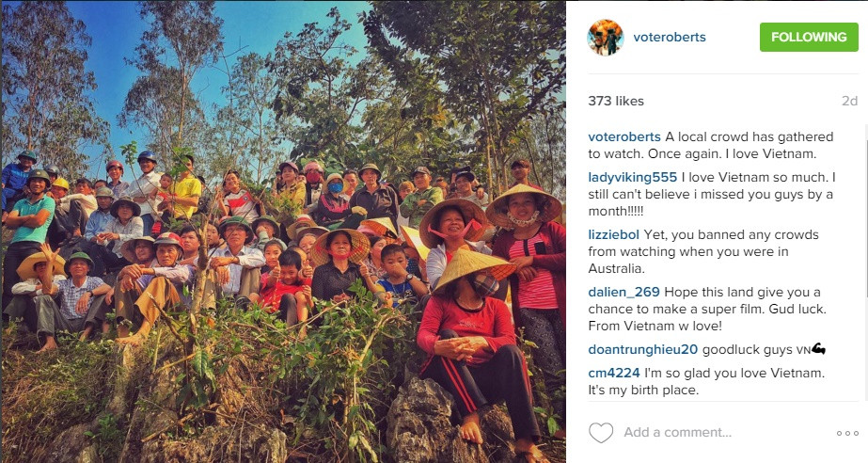The image size is (868, 463).
Task: View the 373 likes list
Action: (x=616, y=101)
